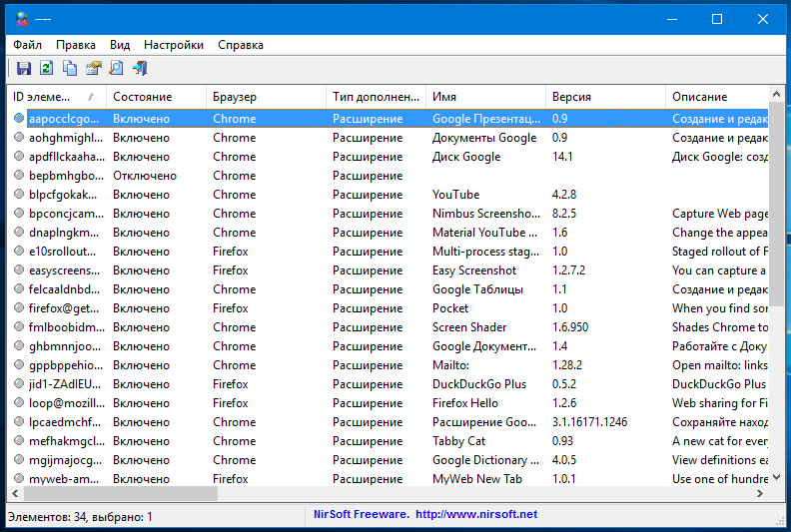Click the status icon of myweb-am row
The image size is (791, 532).
(x=19, y=478)
